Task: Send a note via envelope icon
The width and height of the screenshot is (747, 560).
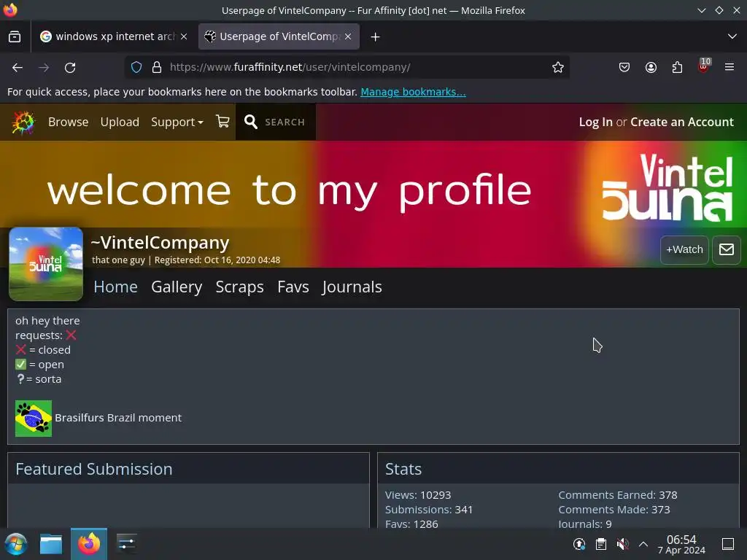Action: click(x=726, y=249)
